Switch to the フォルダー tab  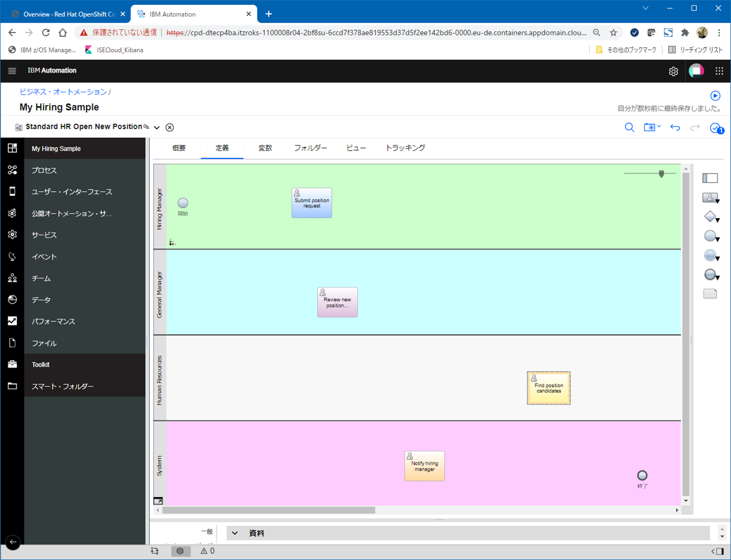310,148
